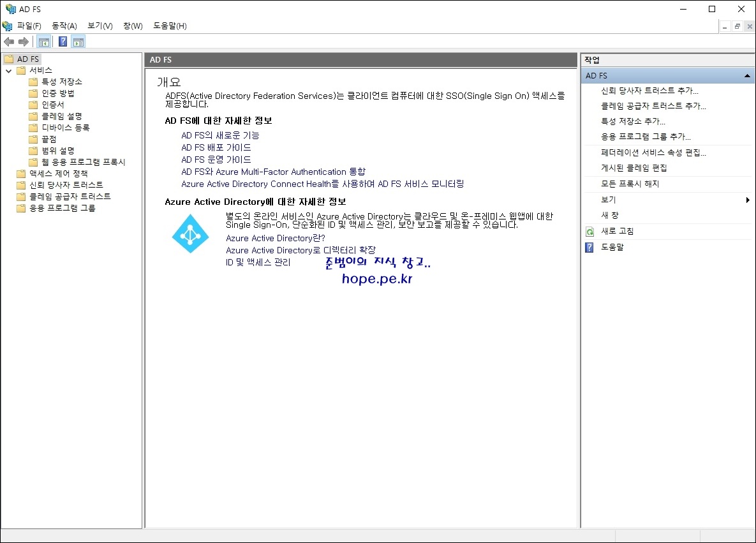Click the Forward arrow toolbar icon
756x543 pixels.
click(23, 42)
